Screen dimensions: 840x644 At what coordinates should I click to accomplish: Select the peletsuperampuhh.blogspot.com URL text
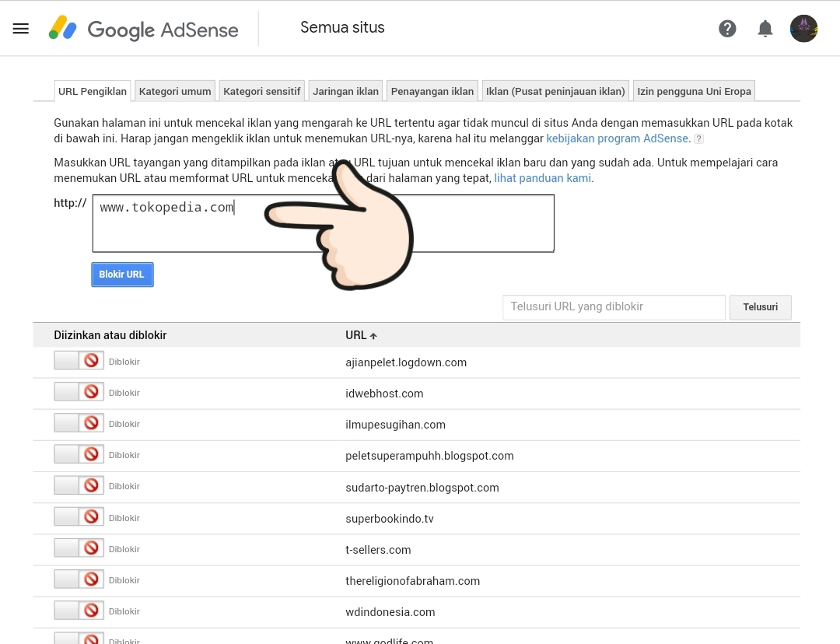coord(429,456)
